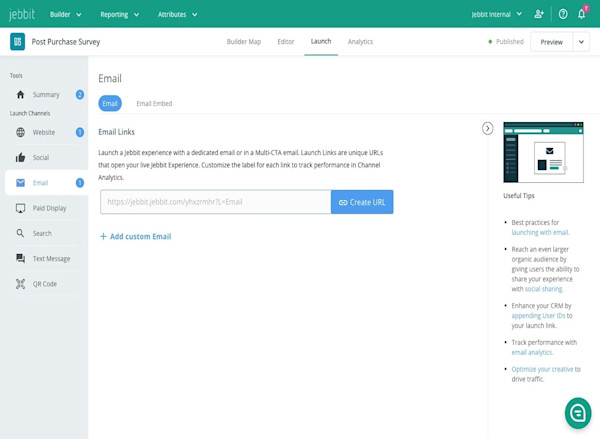Click the Create URL button

tap(362, 202)
